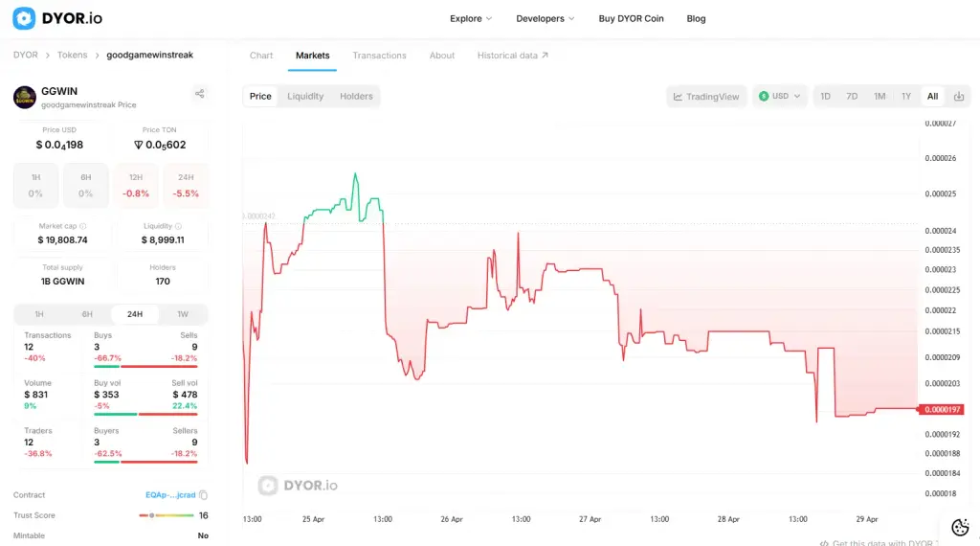The height and width of the screenshot is (546, 980).
Task: Click the Buys/Sells ratio bar
Action: [145, 367]
